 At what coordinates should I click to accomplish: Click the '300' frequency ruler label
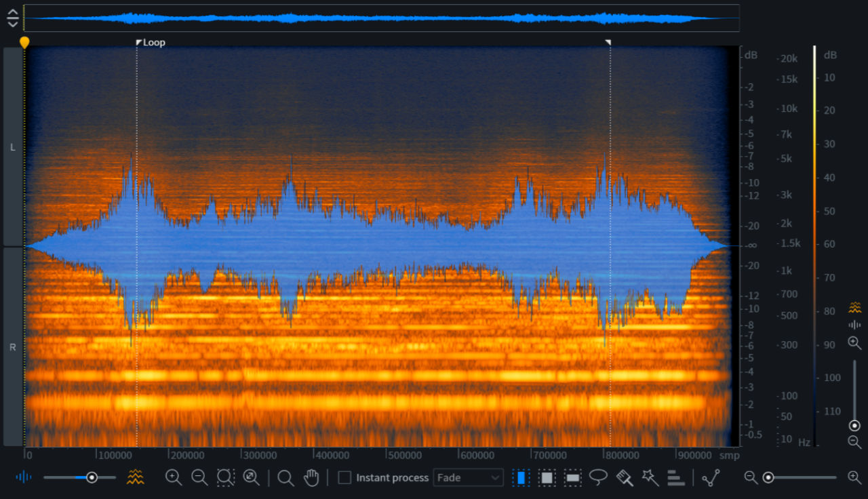pos(789,345)
